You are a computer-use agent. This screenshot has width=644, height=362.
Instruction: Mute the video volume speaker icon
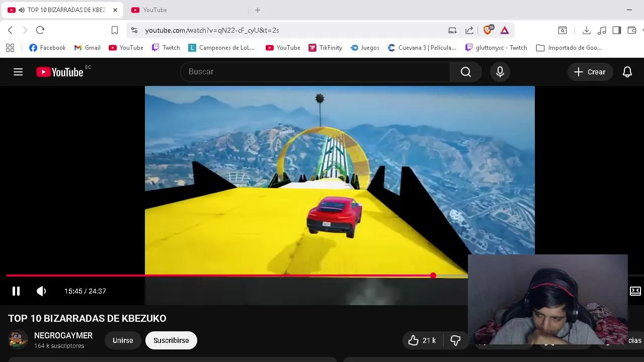[x=41, y=291]
